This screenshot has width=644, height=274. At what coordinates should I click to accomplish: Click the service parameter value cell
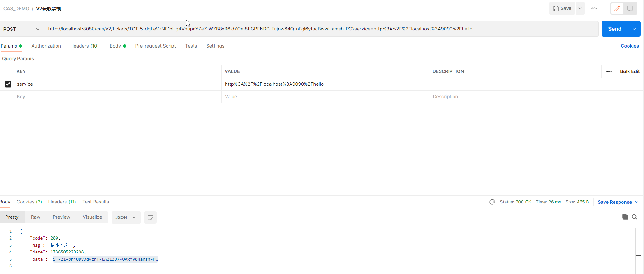click(x=325, y=84)
